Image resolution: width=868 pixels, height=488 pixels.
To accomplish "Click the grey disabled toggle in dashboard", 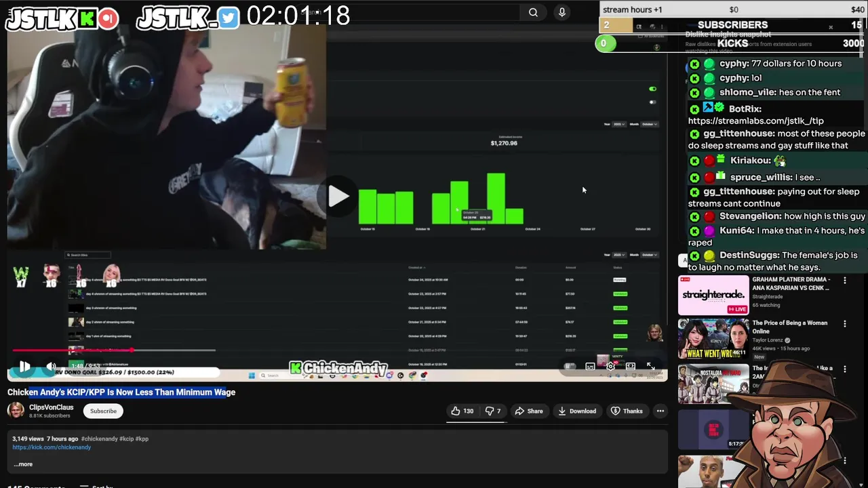I will point(652,102).
